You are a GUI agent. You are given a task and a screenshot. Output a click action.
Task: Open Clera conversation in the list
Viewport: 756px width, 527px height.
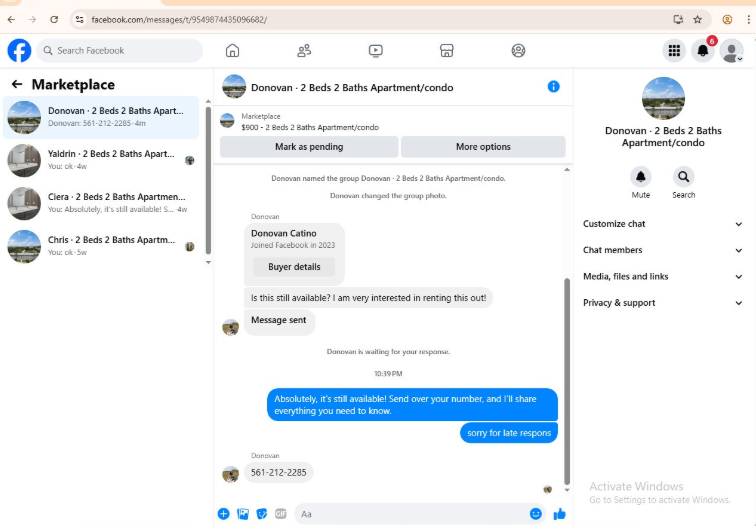(101, 203)
